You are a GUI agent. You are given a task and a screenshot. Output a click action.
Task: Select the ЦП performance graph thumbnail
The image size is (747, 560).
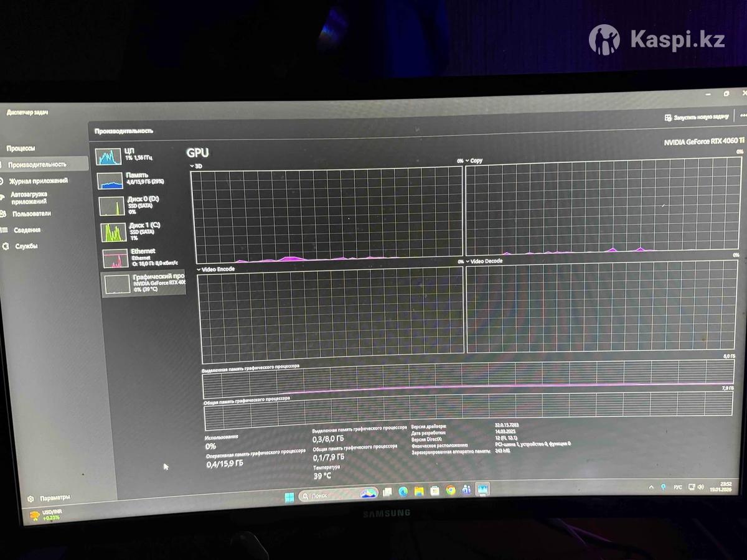[108, 156]
